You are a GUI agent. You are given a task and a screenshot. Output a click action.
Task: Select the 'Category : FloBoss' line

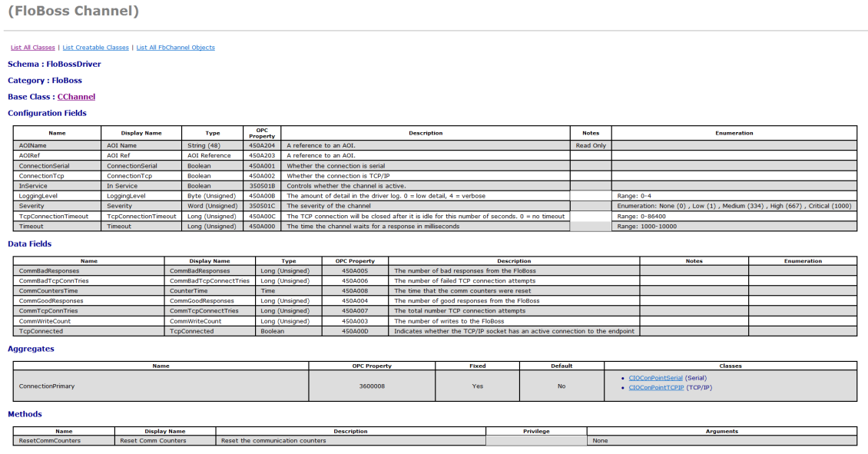(45, 81)
